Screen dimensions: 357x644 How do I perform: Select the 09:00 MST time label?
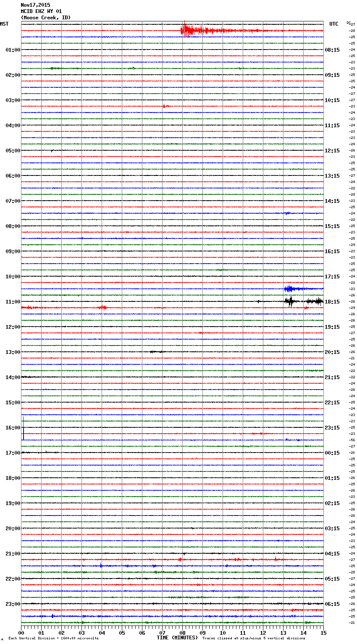13,251
